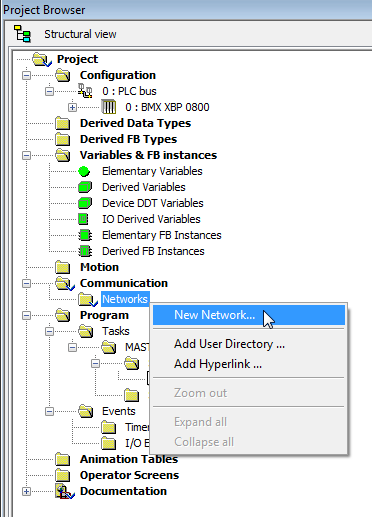
Task: Click the Variables & FB instances folder icon
Action: click(x=63, y=155)
